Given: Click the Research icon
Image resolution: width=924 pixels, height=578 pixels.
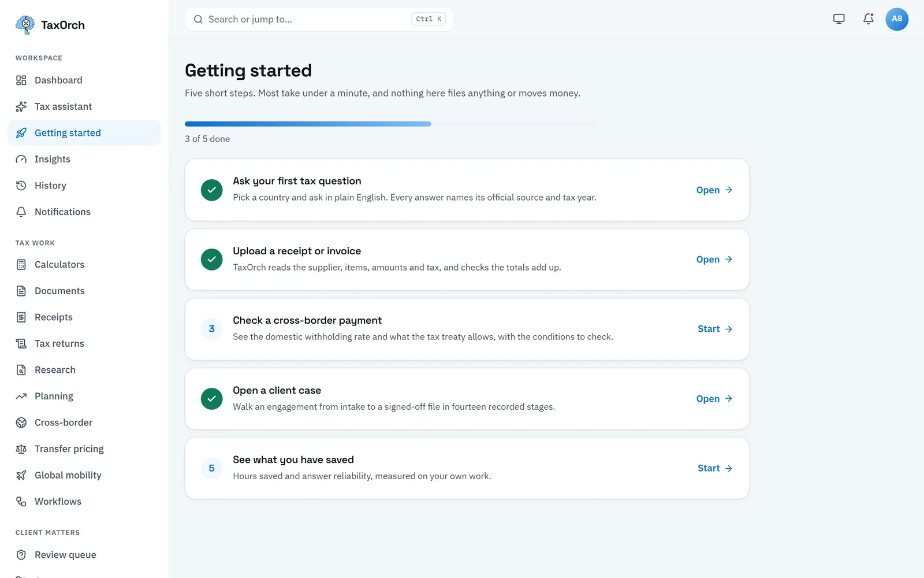Looking at the screenshot, I should pos(21,370).
